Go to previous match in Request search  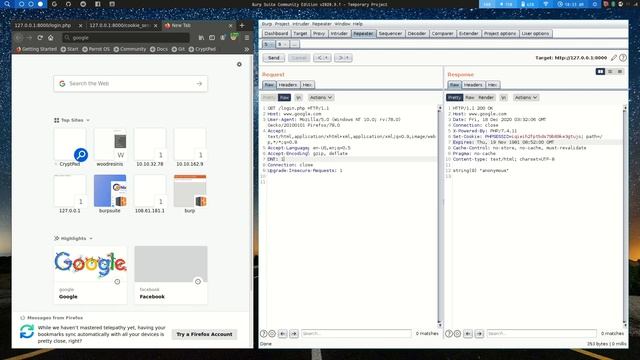(283, 334)
